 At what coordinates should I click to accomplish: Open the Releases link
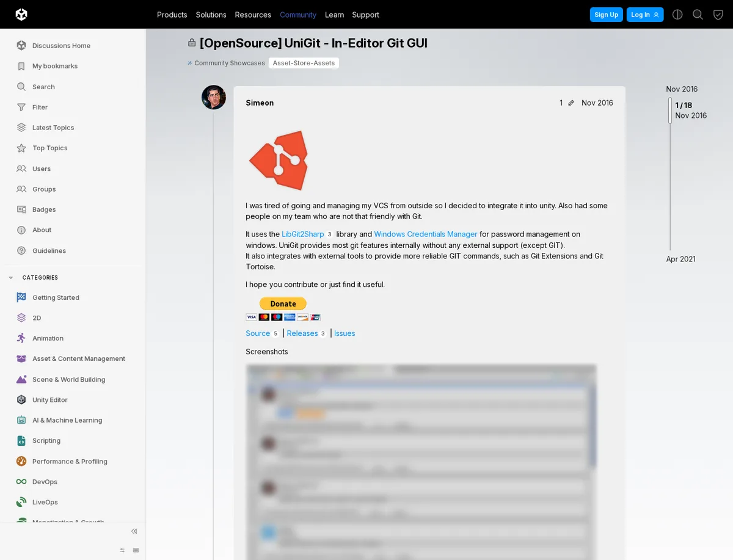pos(302,333)
